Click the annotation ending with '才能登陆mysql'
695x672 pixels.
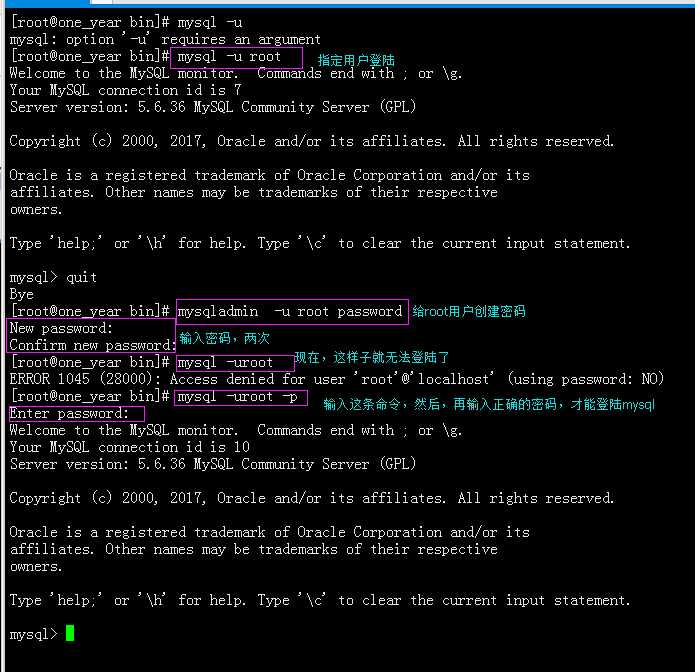coord(489,404)
